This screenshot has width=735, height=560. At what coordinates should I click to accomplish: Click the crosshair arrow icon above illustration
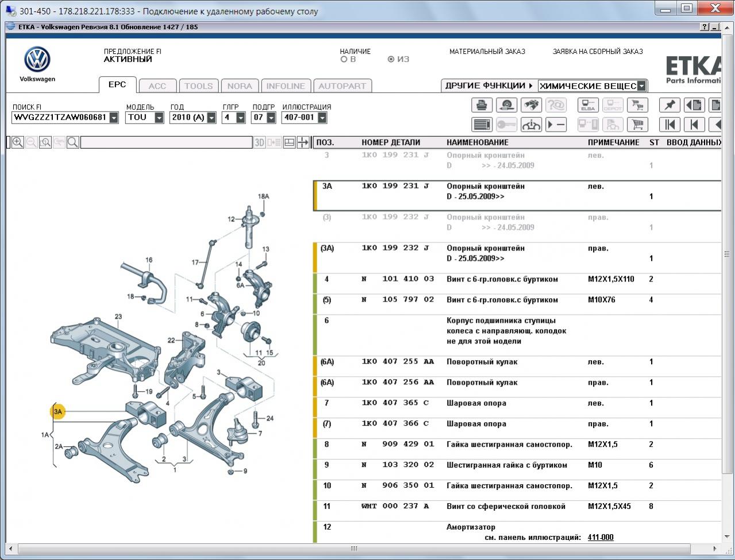click(303, 142)
